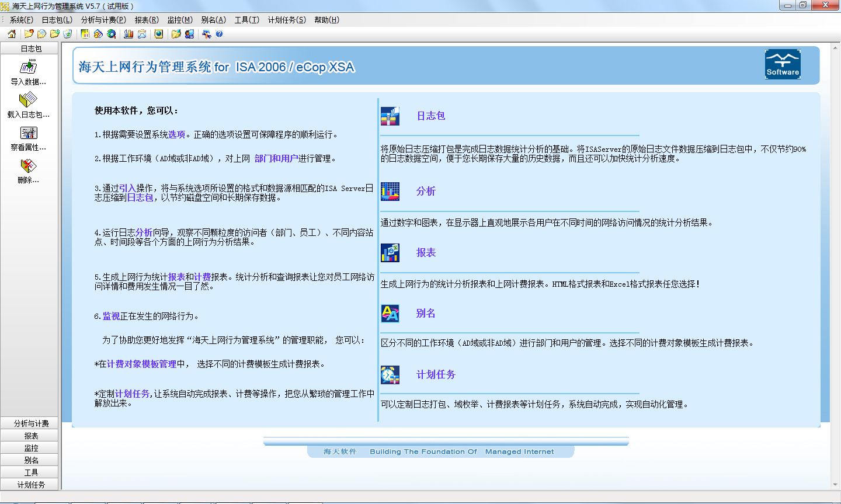Click the magnifier globe toolbar icon
Screen dimensions: 841x504
(112, 34)
